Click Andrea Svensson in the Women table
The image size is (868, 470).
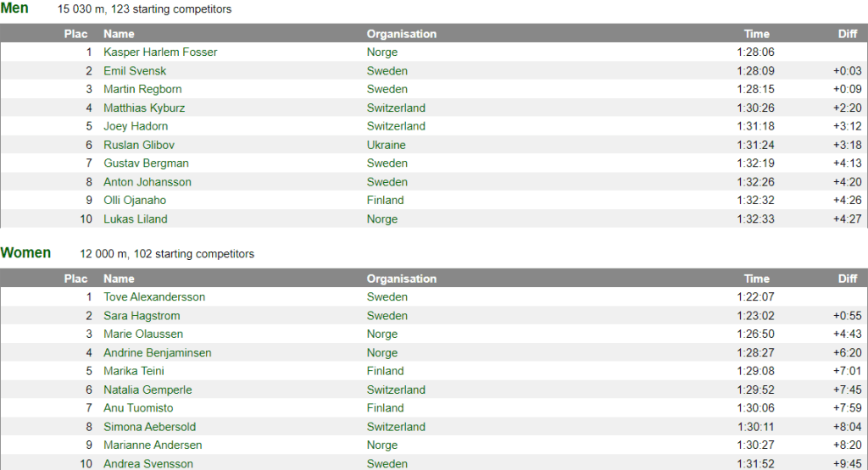[148, 464]
